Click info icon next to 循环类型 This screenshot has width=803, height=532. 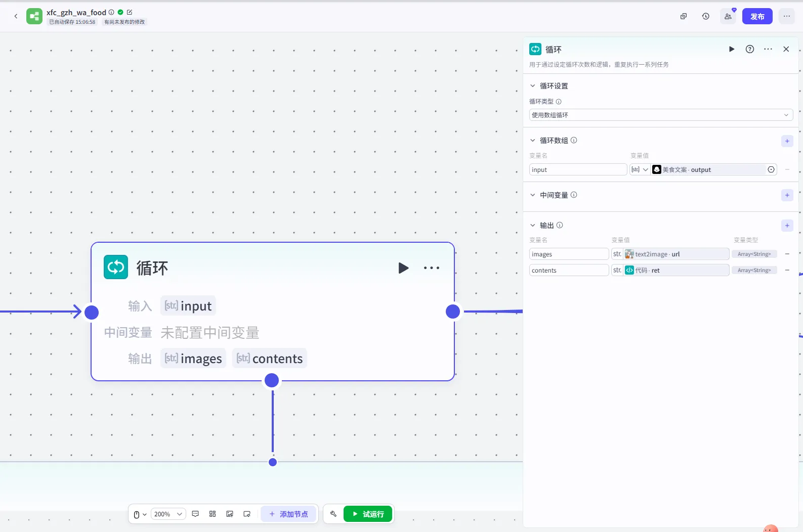click(x=559, y=102)
